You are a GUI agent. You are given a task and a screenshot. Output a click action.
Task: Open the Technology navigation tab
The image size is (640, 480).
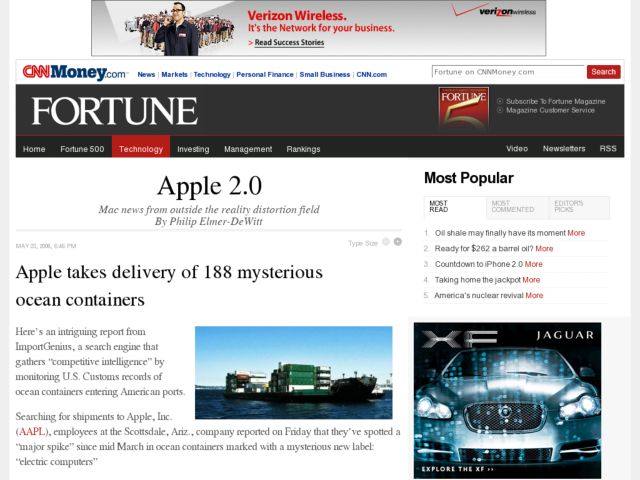(141, 149)
